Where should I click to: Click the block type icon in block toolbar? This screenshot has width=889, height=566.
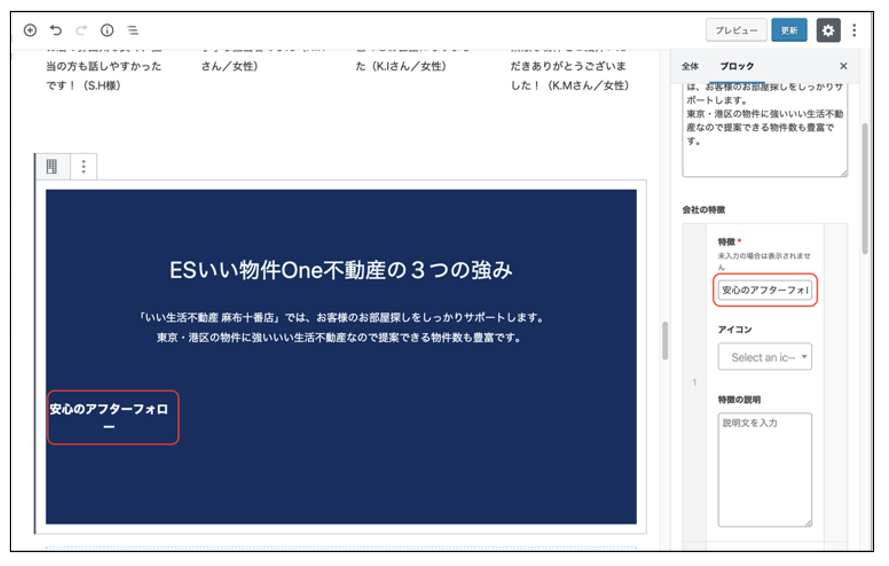pyautogui.click(x=52, y=167)
